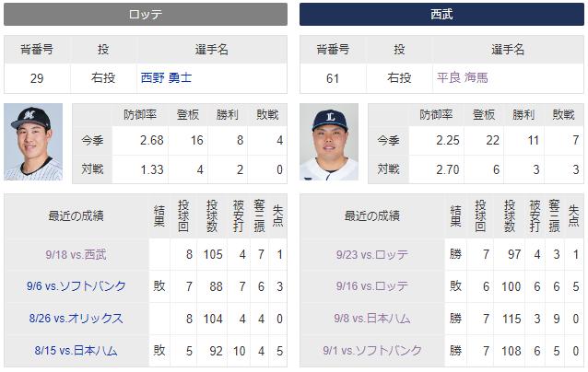
Task: Open the 9/18 vs.西武 game link
Action: [x=76, y=255]
